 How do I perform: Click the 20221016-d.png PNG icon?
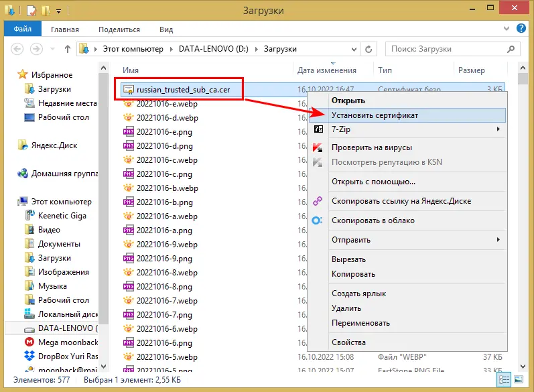(x=129, y=146)
